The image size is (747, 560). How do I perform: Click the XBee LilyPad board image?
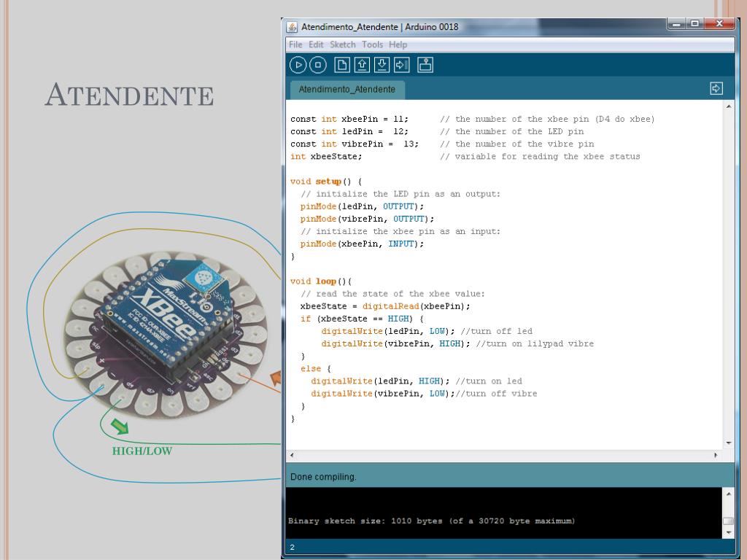tap(166, 334)
